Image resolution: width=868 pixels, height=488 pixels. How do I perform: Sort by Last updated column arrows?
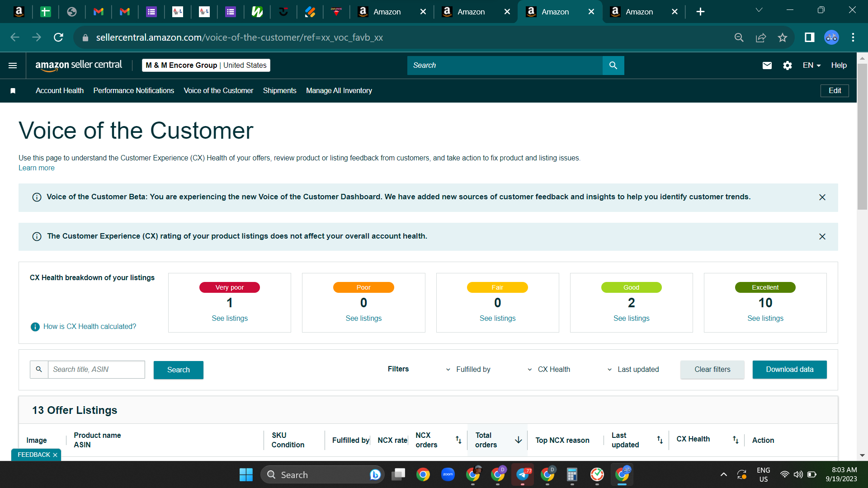click(x=660, y=440)
